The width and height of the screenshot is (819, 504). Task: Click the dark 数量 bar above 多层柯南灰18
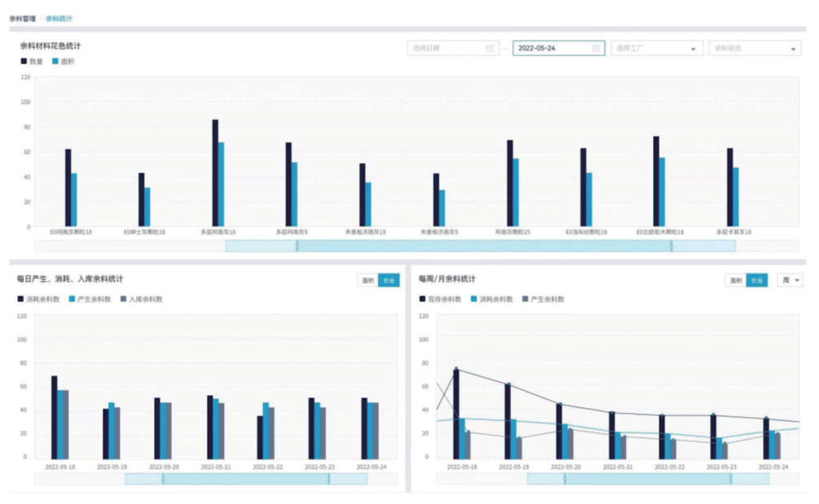pos(215,173)
